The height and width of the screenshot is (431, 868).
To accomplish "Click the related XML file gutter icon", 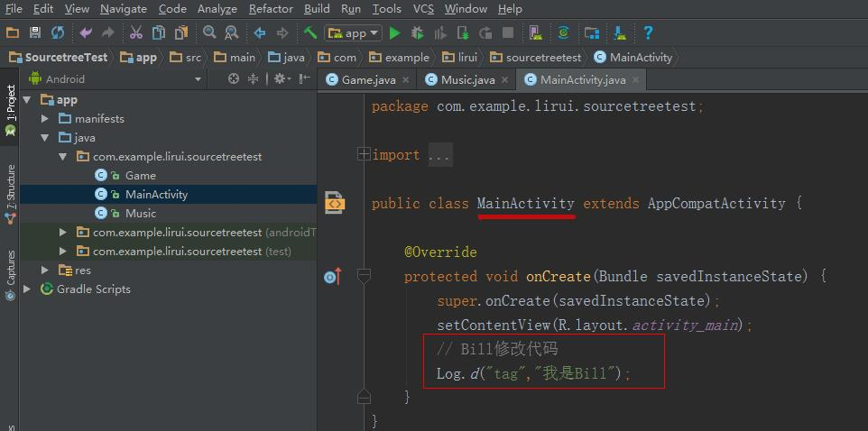I will coord(335,203).
